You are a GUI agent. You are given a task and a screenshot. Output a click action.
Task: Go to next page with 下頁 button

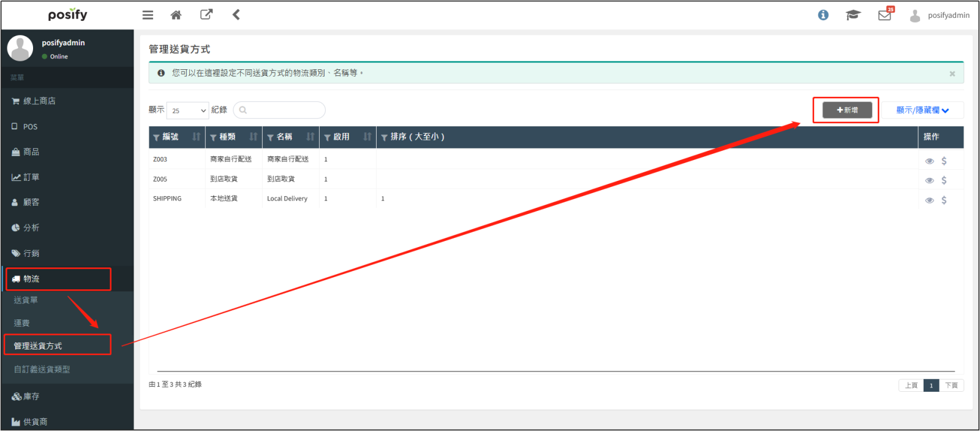point(951,385)
